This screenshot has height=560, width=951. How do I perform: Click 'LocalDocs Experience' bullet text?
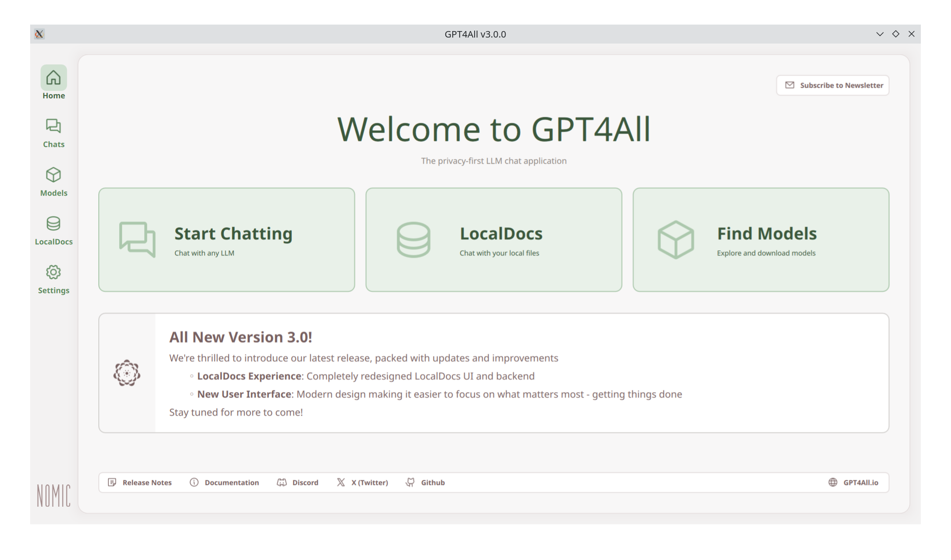[x=249, y=376]
